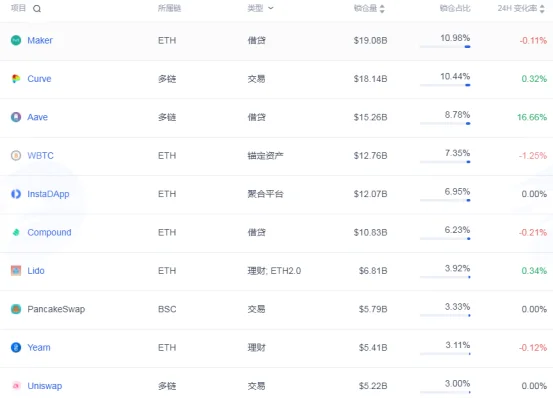Click the search magnifier icon beside 项目
Image resolution: width=553 pixels, height=399 pixels.
[37, 9]
